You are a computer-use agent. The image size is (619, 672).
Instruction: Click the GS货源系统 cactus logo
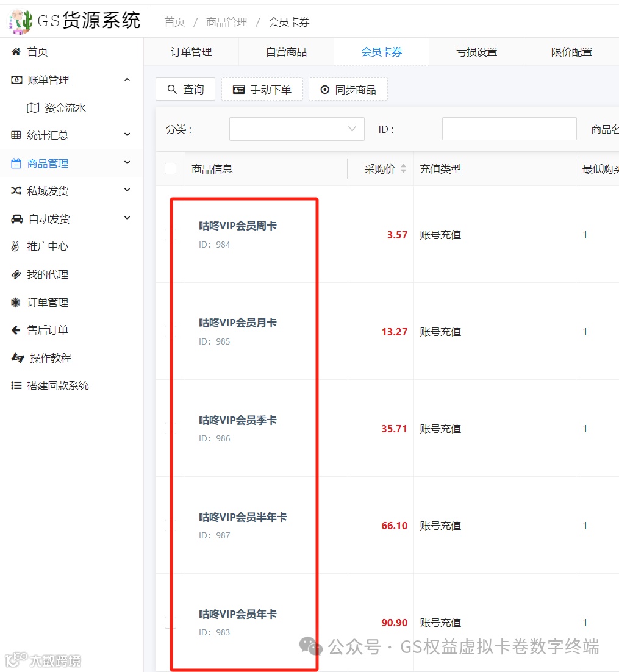[21, 21]
